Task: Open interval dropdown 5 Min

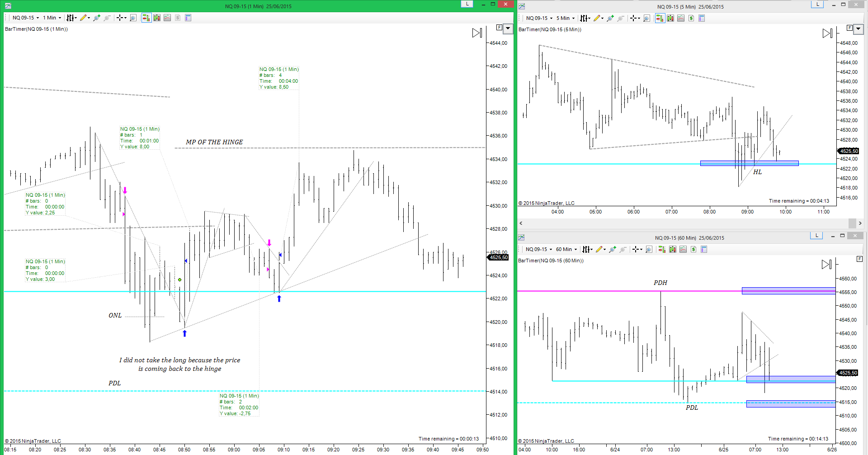Action: pyautogui.click(x=566, y=18)
